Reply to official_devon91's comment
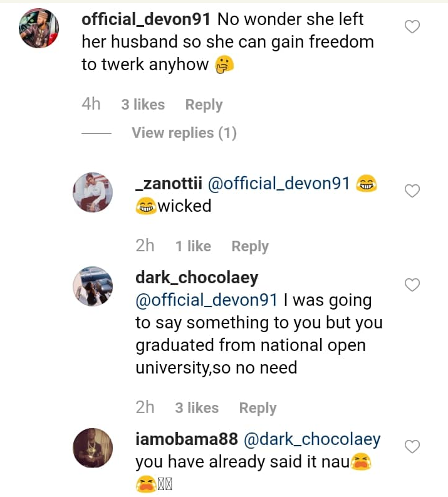The image size is (448, 497). click(x=204, y=105)
